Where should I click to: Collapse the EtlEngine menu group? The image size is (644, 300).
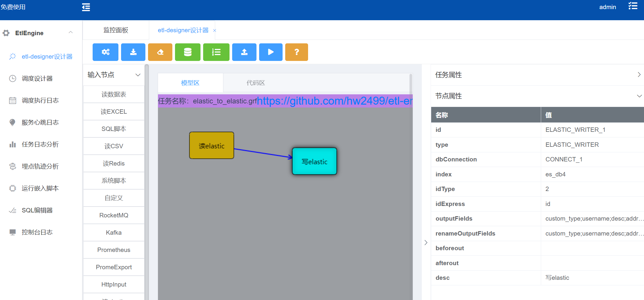coord(71,33)
